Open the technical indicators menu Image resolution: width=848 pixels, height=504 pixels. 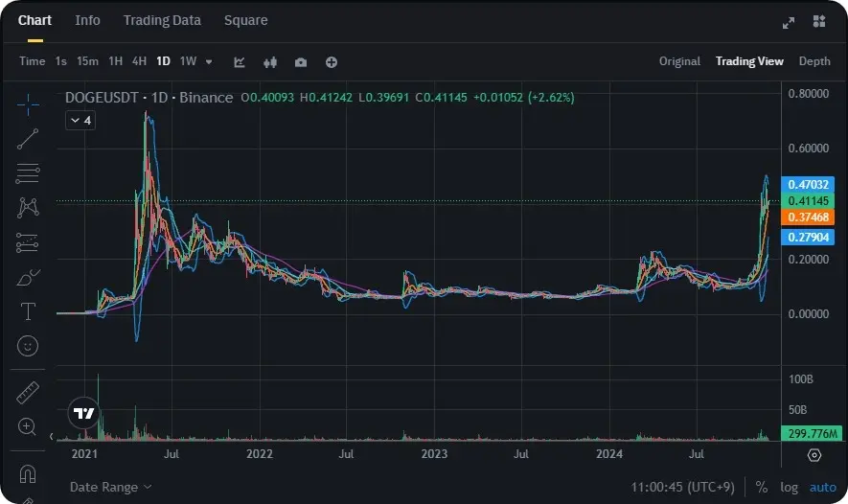(x=239, y=62)
